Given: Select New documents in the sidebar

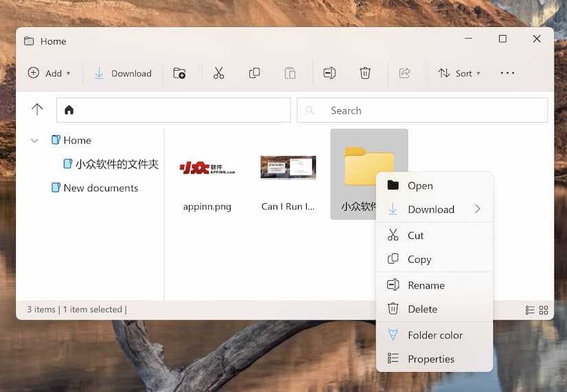Looking at the screenshot, I should (x=95, y=188).
